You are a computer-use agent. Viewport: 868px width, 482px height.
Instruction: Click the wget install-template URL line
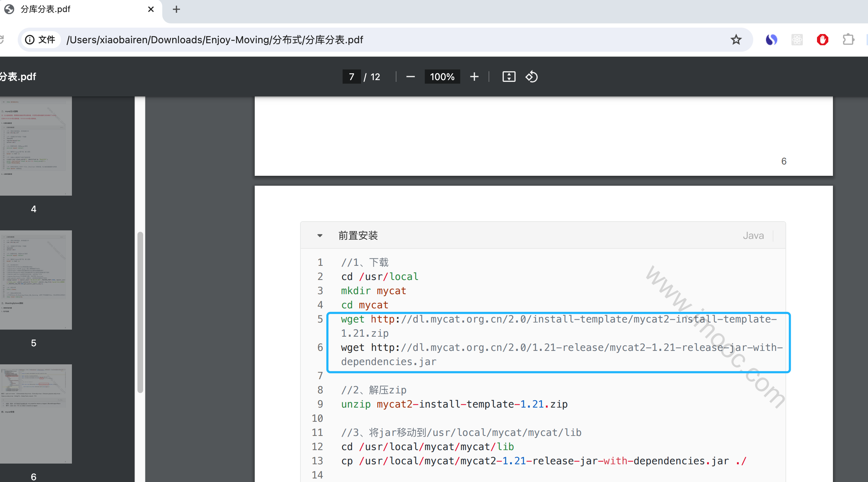coord(559,319)
